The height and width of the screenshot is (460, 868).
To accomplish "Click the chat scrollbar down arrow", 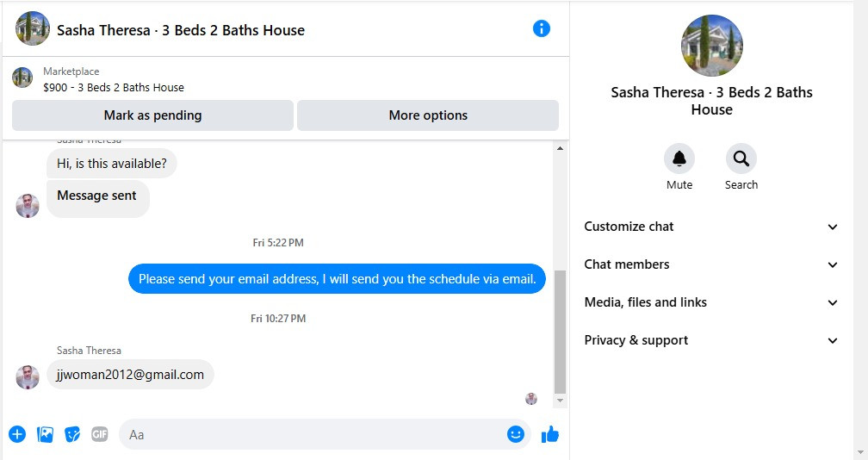I will click(561, 401).
